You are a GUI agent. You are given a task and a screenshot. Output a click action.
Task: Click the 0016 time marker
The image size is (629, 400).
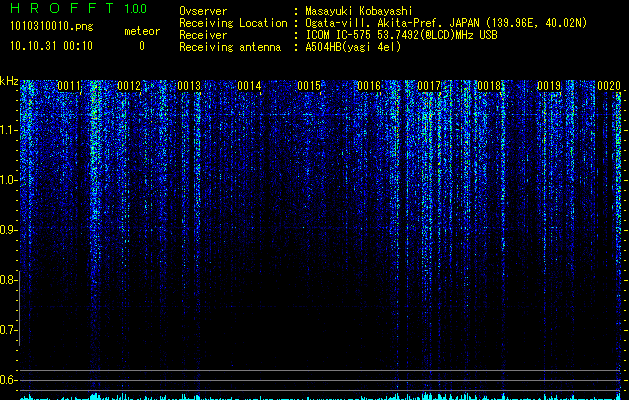[369, 86]
